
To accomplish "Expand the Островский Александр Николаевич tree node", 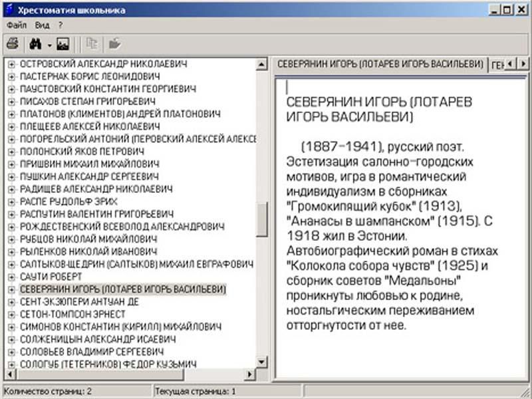I will [x=11, y=63].
